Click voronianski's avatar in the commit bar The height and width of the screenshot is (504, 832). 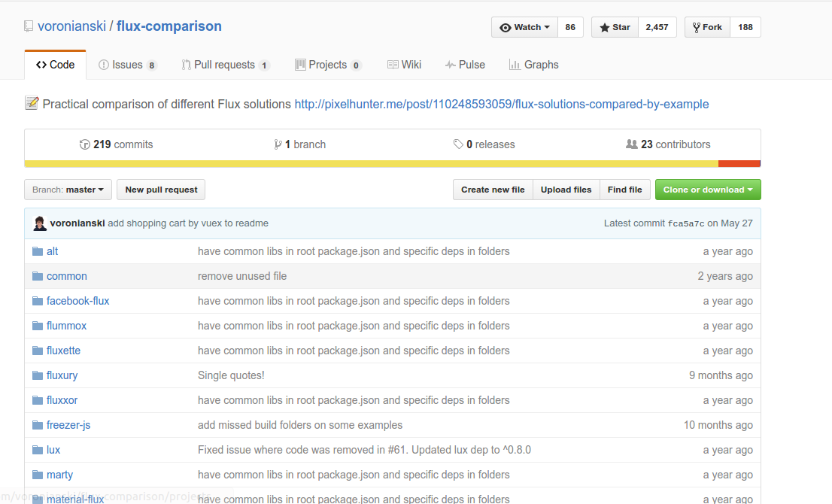tap(40, 223)
